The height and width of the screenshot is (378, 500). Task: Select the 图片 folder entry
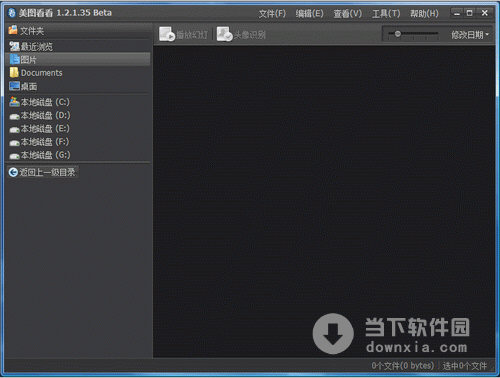pyautogui.click(x=79, y=60)
